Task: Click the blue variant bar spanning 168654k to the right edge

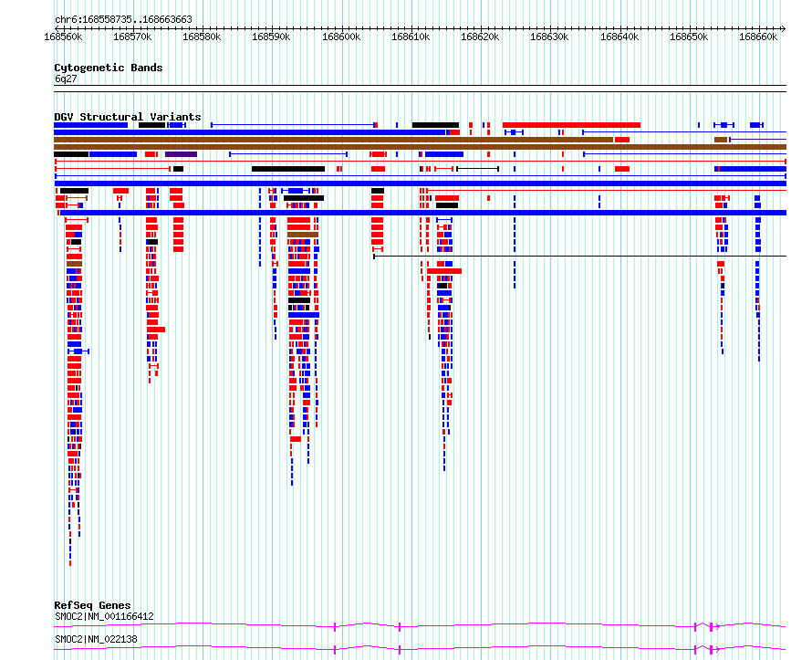Action: 751,169
